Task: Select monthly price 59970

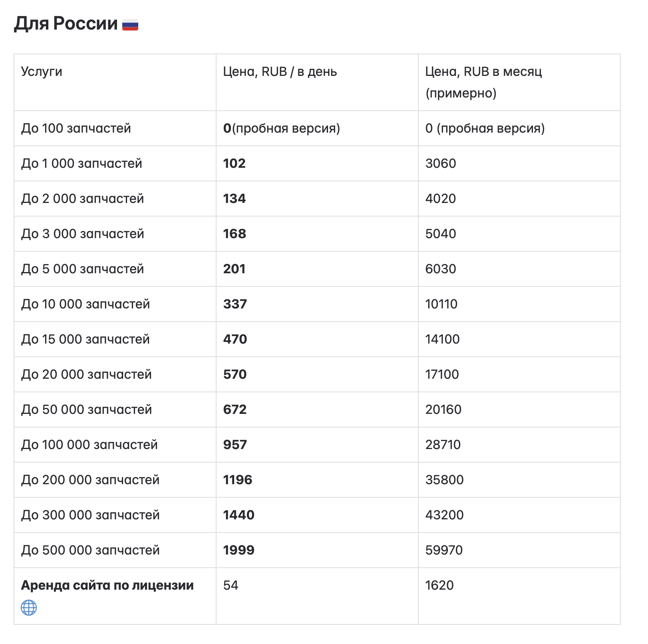Action: click(444, 550)
